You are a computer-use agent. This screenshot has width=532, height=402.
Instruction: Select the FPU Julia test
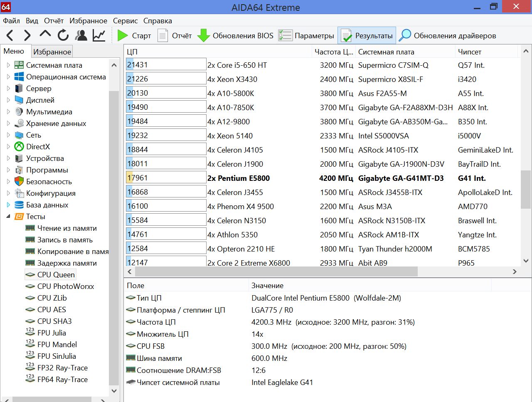46,333
